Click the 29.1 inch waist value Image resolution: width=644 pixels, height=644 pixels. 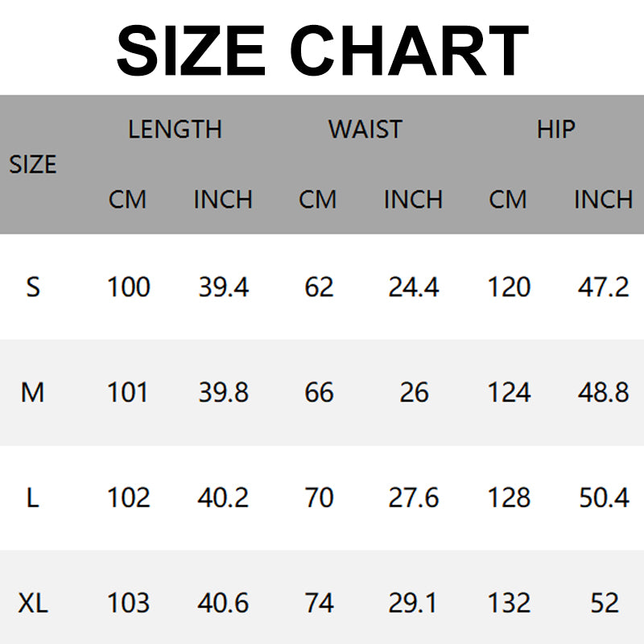coord(414,602)
